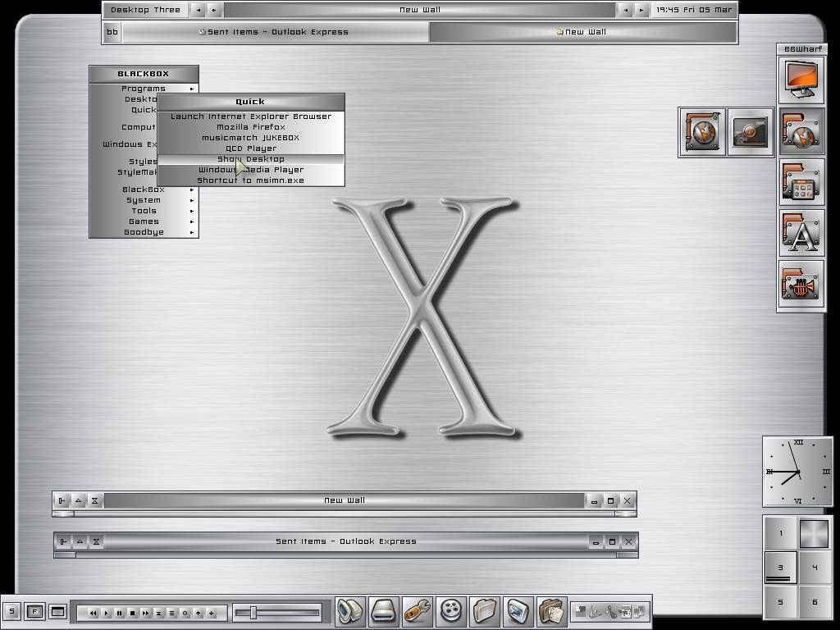
Task: Click the Styles menu entry
Action: tap(143, 162)
